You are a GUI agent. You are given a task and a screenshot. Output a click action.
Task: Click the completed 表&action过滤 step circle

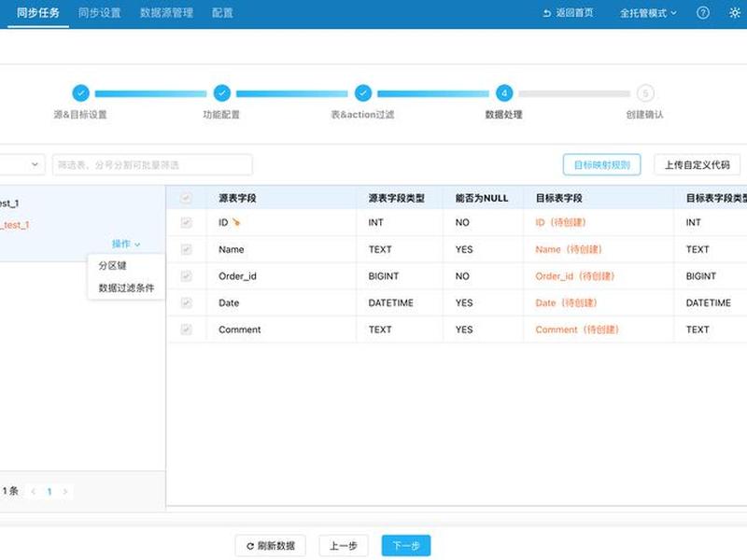pyautogui.click(x=363, y=92)
